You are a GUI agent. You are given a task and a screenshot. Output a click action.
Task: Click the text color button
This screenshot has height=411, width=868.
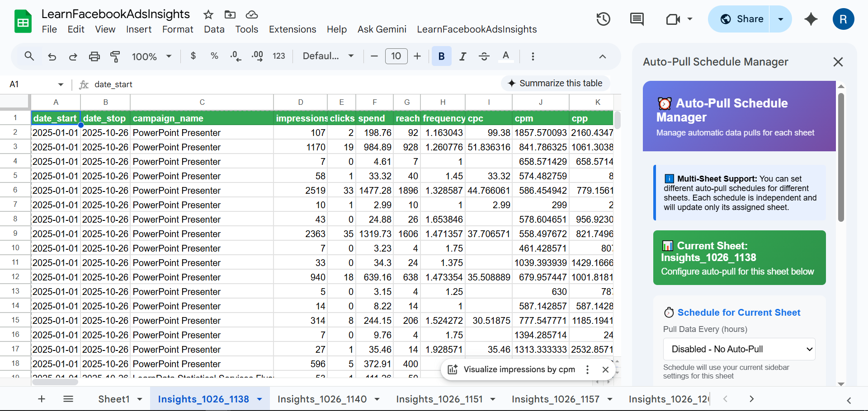[506, 56]
